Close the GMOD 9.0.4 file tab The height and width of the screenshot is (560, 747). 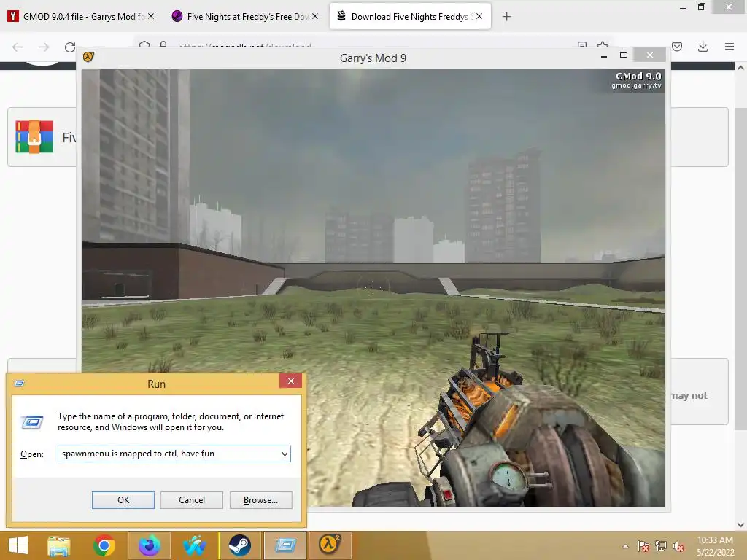[x=151, y=16]
